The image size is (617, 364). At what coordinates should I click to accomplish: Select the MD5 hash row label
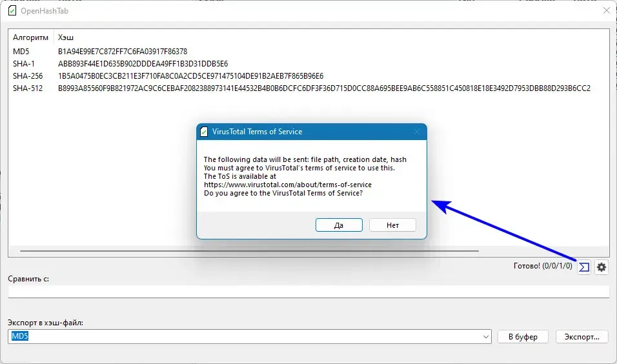tap(21, 52)
